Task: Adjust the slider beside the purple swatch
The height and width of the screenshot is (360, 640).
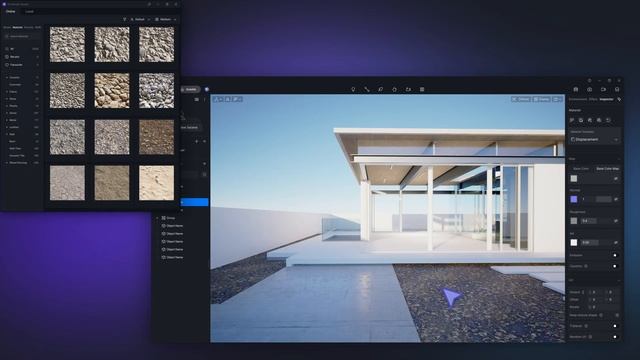Action: [603, 199]
